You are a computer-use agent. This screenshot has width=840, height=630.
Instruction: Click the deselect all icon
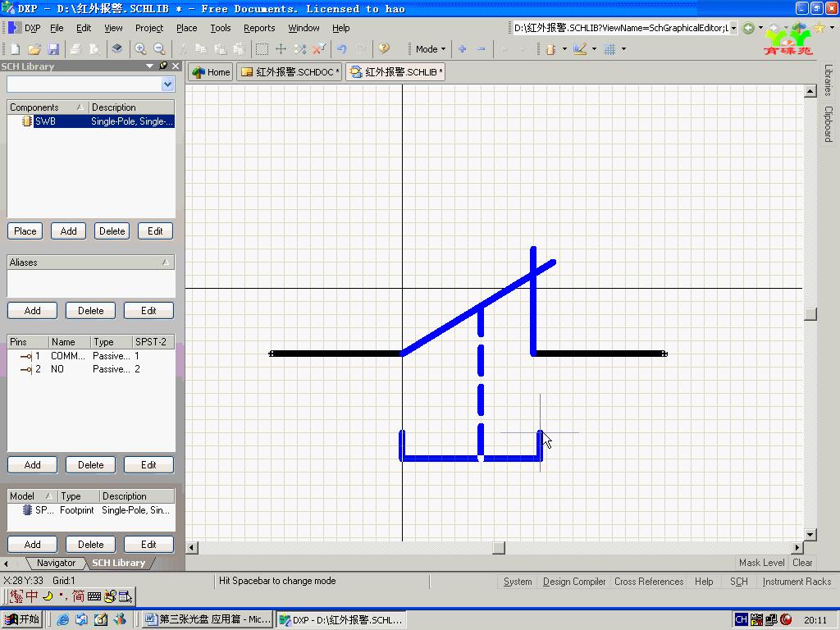[300, 49]
